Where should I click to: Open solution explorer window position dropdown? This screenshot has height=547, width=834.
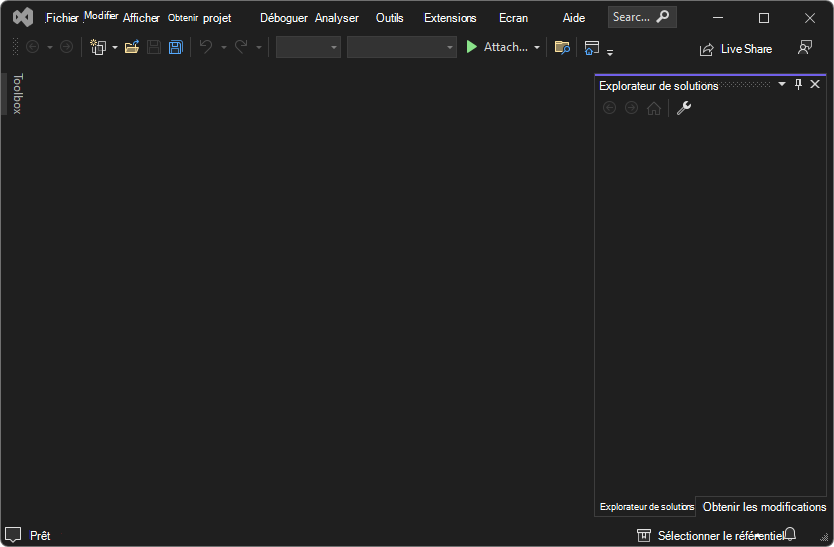coord(782,84)
